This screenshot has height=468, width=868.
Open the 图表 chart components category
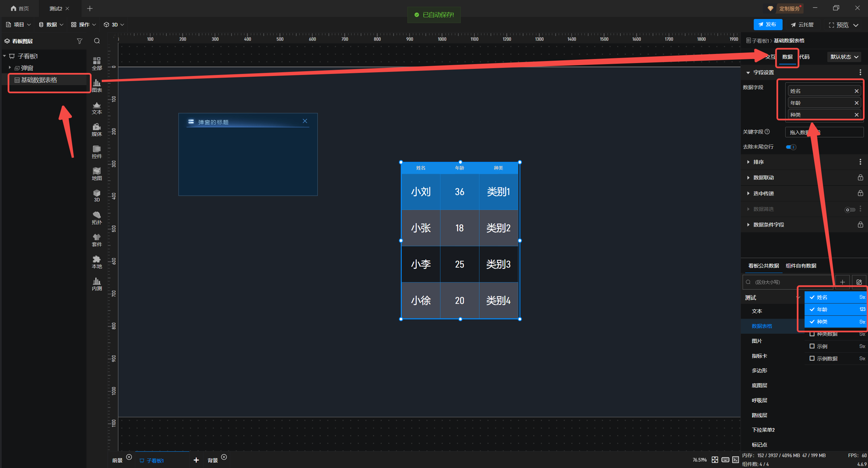point(97,85)
